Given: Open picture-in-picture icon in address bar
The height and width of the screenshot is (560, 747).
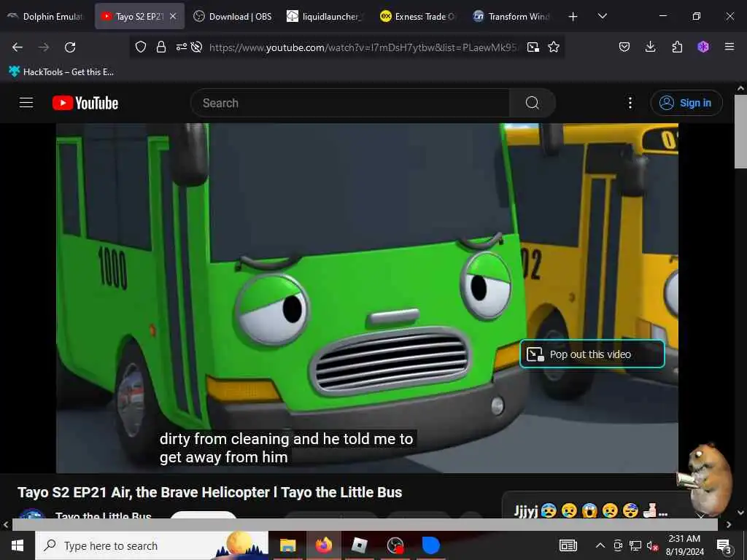Looking at the screenshot, I should (x=533, y=47).
